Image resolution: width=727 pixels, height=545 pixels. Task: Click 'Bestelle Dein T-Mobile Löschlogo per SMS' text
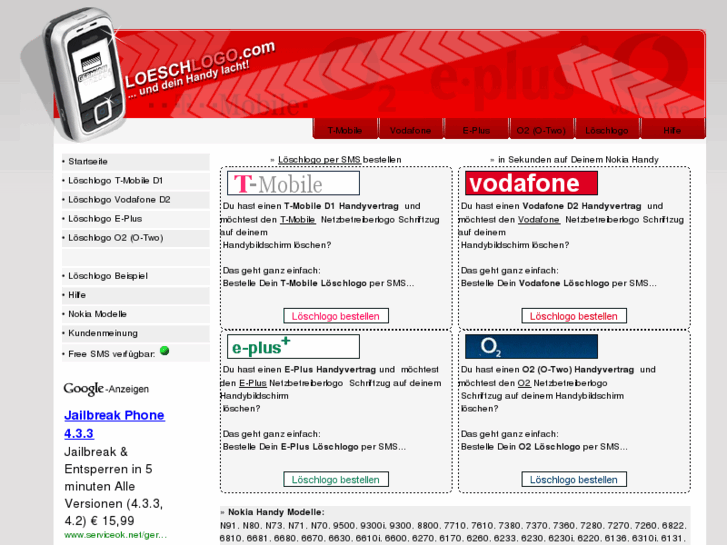319,283
